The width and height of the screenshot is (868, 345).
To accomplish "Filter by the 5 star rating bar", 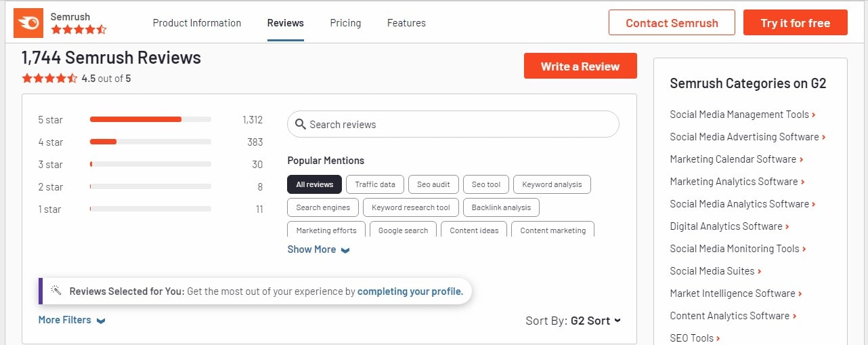I will click(150, 119).
